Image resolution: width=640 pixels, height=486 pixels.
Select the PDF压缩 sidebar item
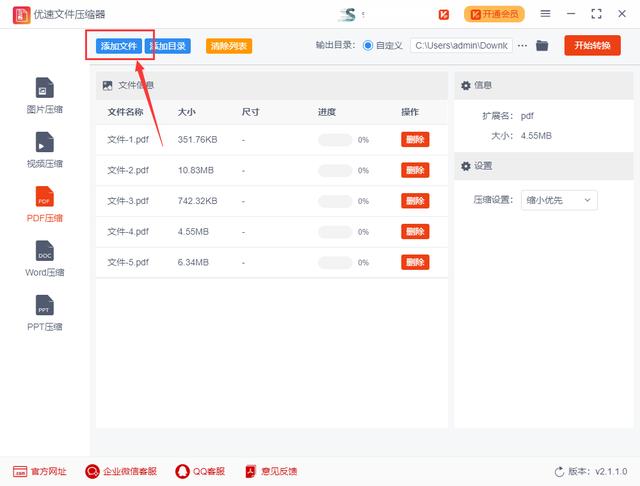click(x=44, y=204)
